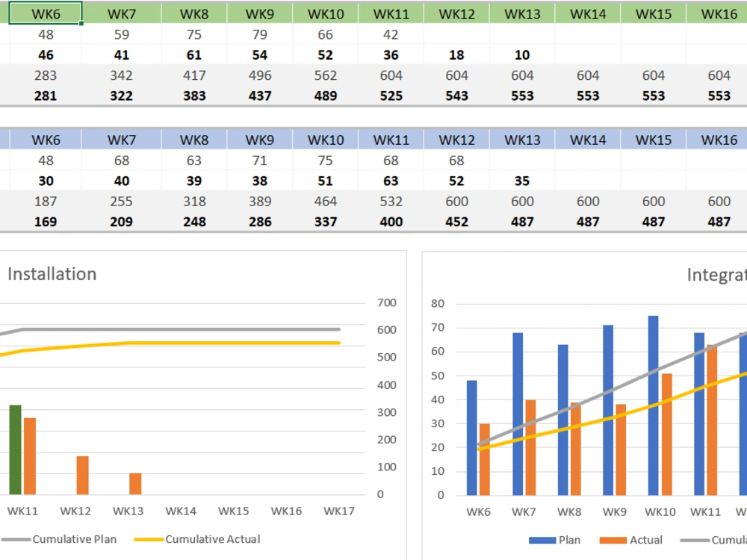Select the WK10 header in the green header row
The image size is (747, 560).
[x=324, y=13]
